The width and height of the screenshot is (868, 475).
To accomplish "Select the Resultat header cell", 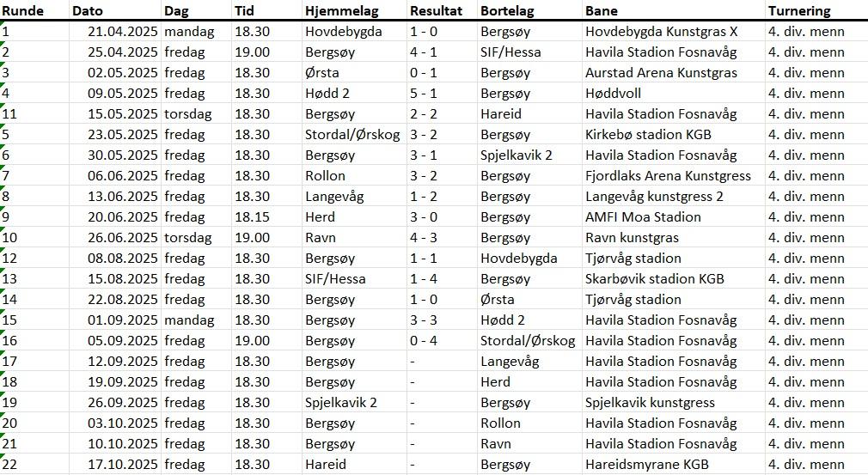I will [x=436, y=11].
